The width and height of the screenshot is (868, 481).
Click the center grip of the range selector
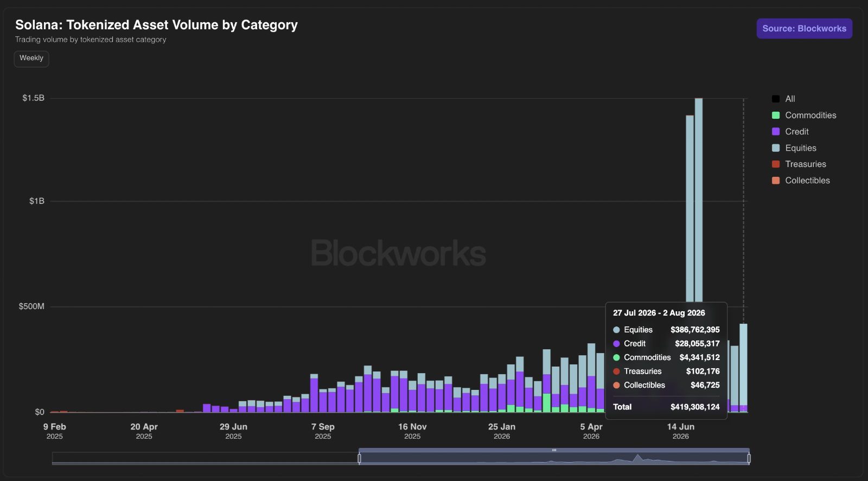click(554, 450)
